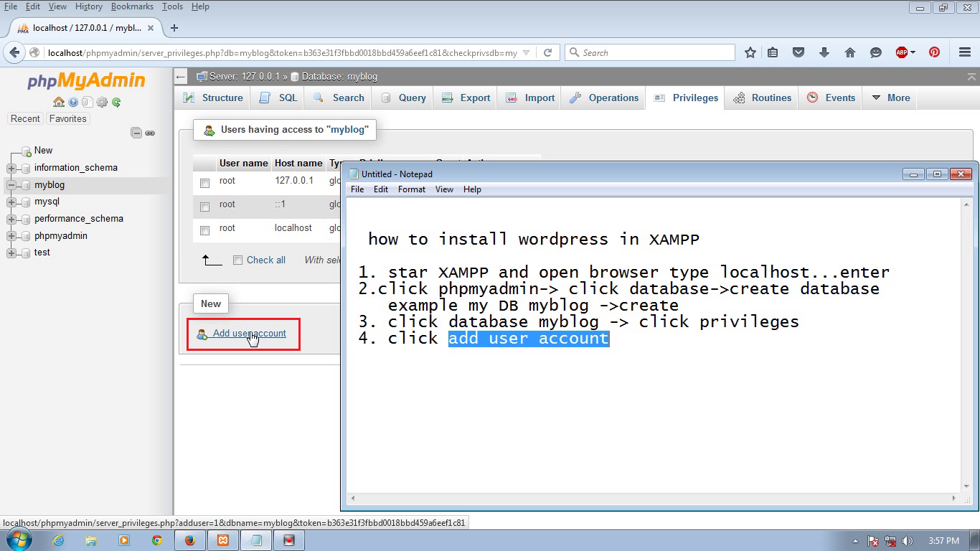Create a New database from sidebar tree
The width and height of the screenshot is (980, 551).
pos(43,151)
